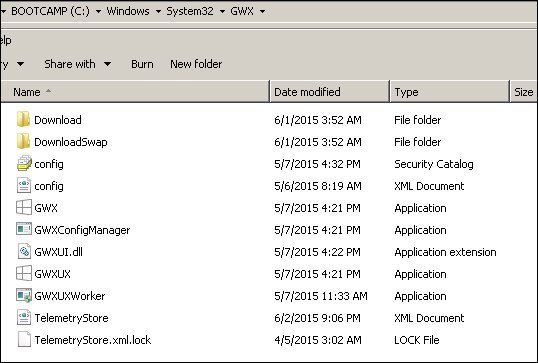Select the GWXUX file name
Viewport: 538px width, 363px height.
[x=52, y=274]
